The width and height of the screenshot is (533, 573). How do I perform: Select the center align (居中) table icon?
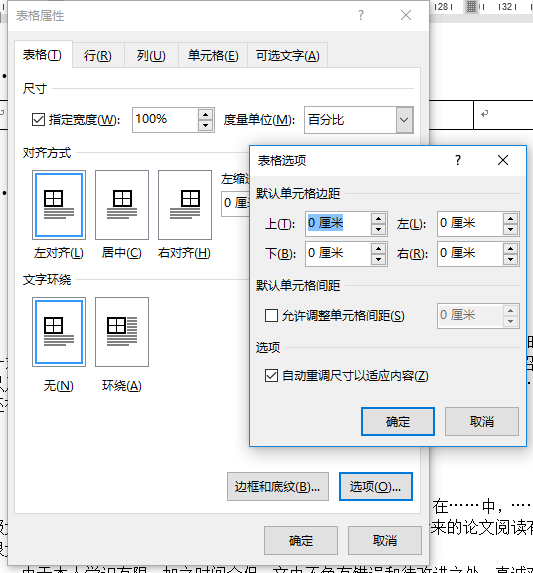[x=122, y=205]
